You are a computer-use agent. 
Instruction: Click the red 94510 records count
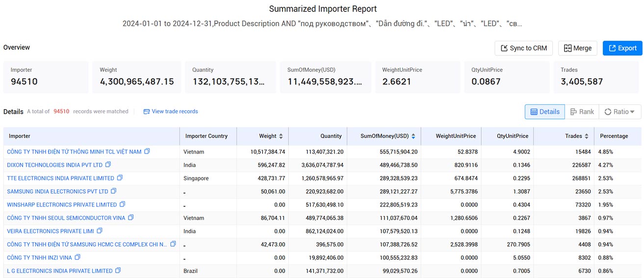(61, 111)
